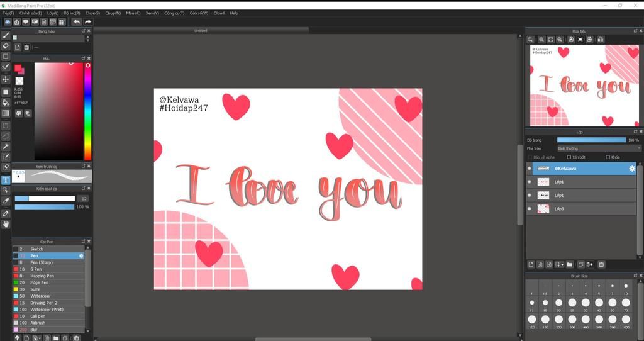
Task: Click the Undo arrow in toolbar
Action: 76,22
